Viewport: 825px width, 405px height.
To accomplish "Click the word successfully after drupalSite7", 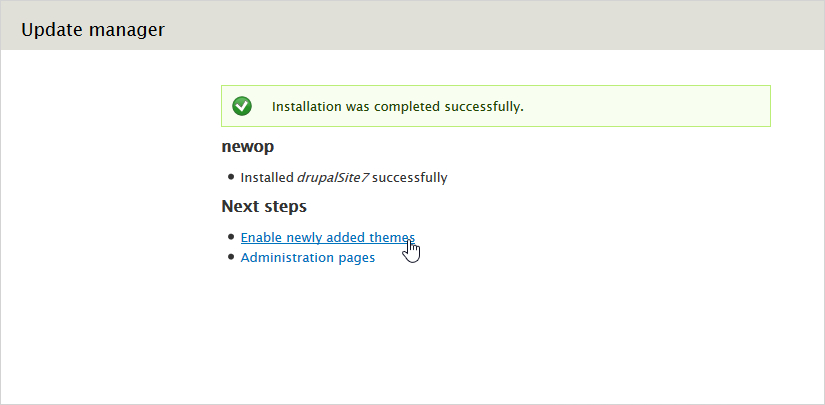I will tap(410, 178).
